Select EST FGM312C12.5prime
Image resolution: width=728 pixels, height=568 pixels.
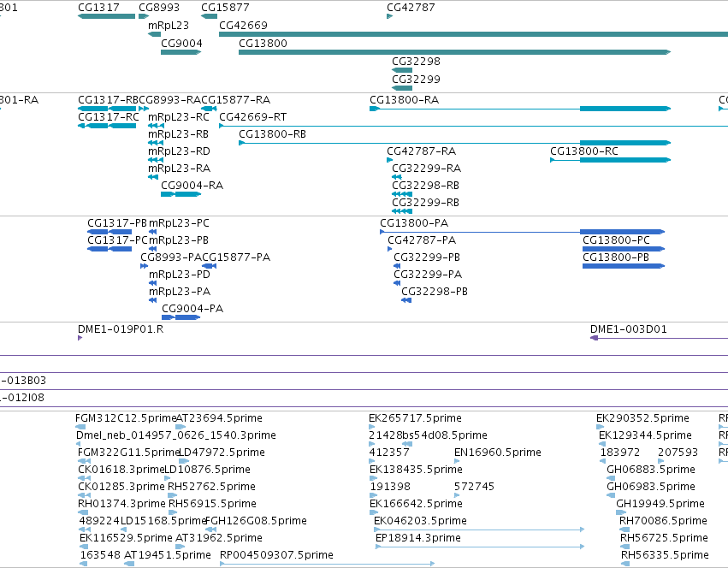click(126, 418)
